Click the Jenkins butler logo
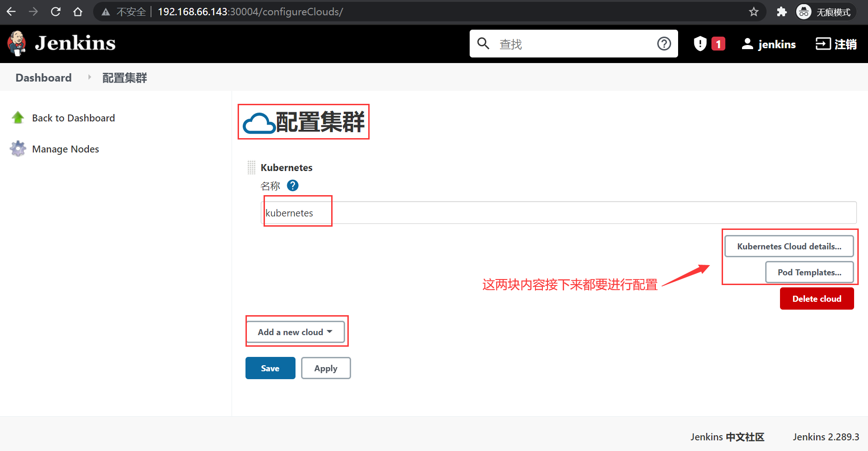 click(x=17, y=44)
